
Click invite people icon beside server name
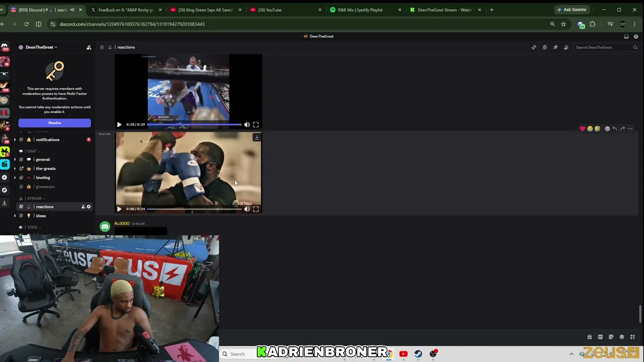pos(89,47)
